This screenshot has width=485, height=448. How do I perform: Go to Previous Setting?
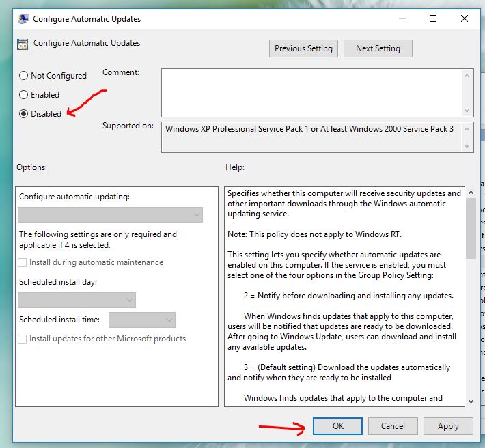pyautogui.click(x=303, y=48)
